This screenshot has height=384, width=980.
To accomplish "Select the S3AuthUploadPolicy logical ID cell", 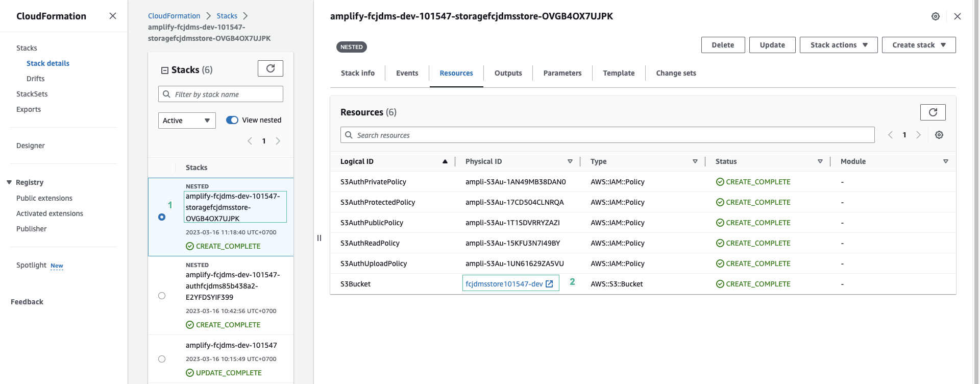I will pyautogui.click(x=374, y=263).
